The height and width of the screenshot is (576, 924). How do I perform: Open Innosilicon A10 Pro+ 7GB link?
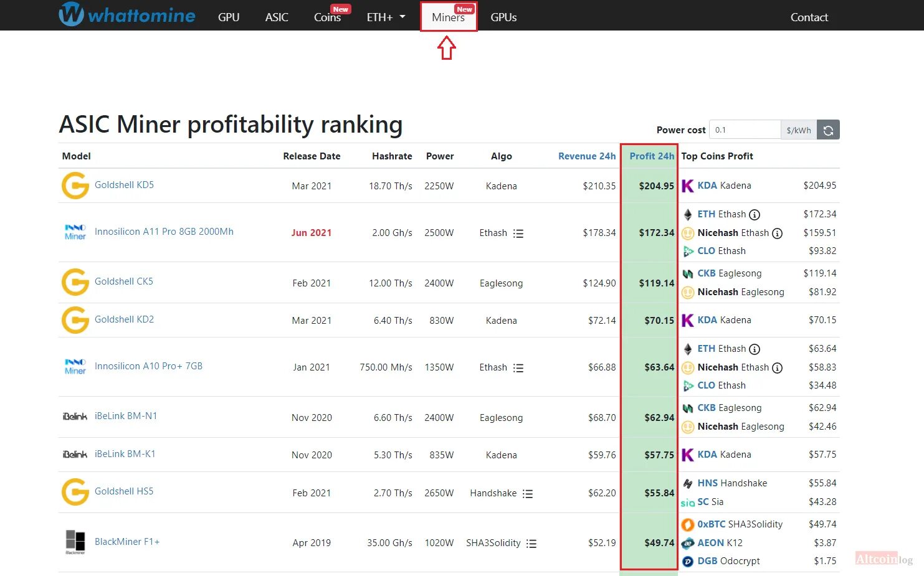148,366
